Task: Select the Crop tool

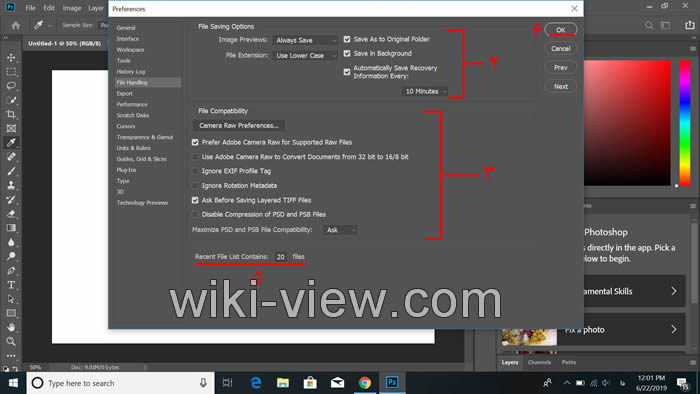Action: tap(11, 115)
